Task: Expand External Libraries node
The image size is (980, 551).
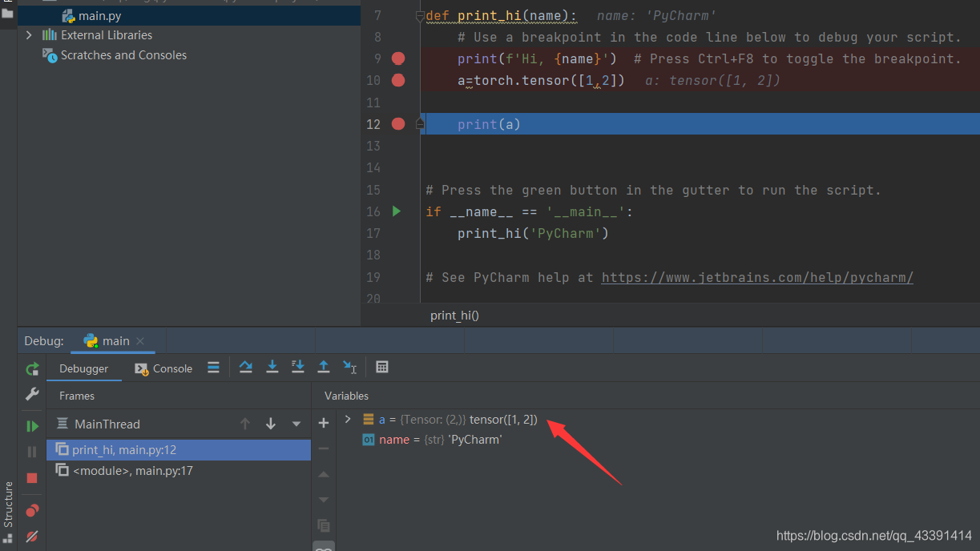Action: click(29, 35)
